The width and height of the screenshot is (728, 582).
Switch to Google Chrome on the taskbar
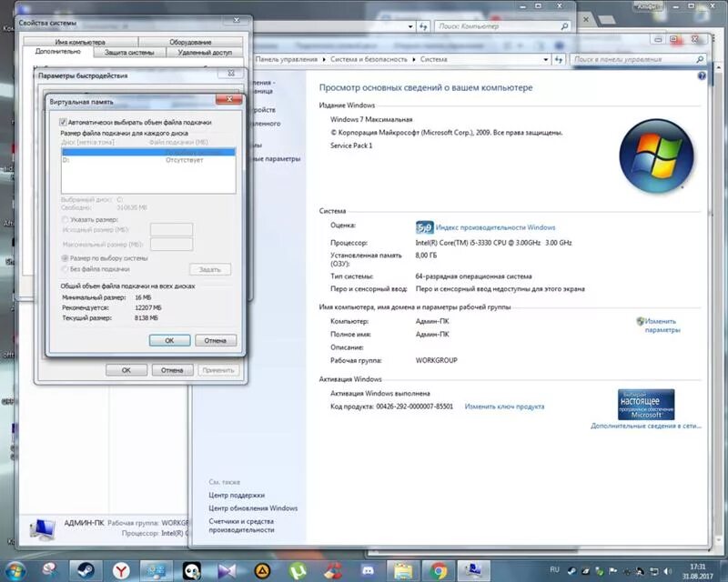439,570
